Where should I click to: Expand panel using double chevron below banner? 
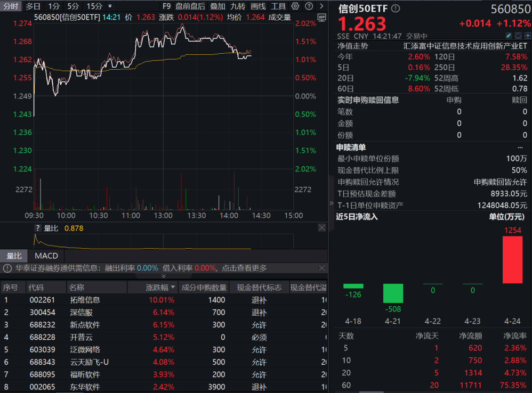[x=164, y=276]
